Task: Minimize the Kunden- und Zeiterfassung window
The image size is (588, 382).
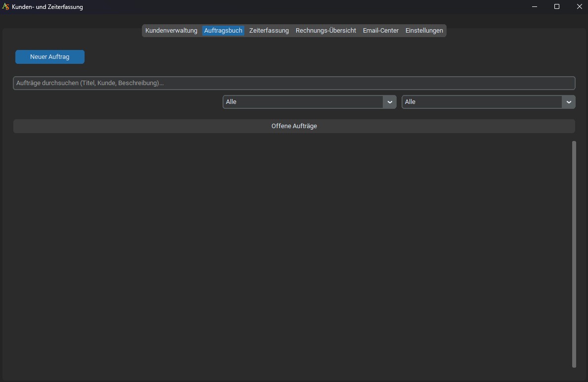Action: [x=535, y=7]
